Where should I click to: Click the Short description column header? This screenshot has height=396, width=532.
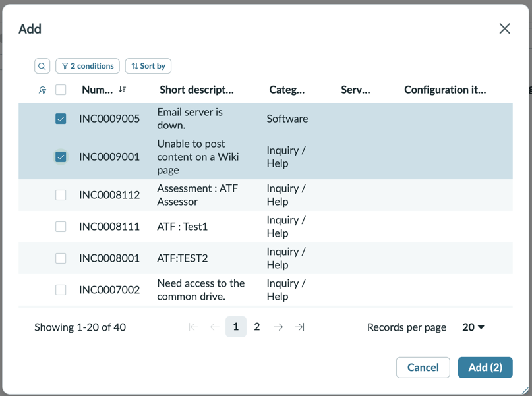pyautogui.click(x=197, y=90)
